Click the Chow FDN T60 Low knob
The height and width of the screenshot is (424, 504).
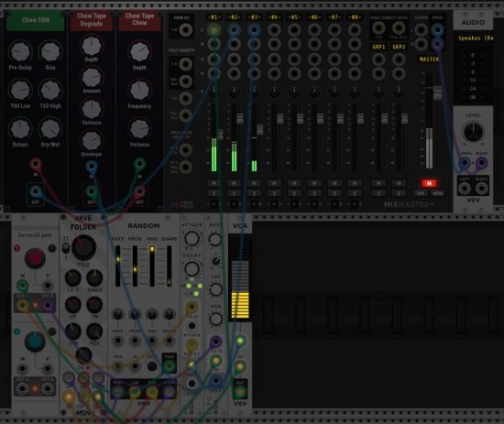(20, 90)
